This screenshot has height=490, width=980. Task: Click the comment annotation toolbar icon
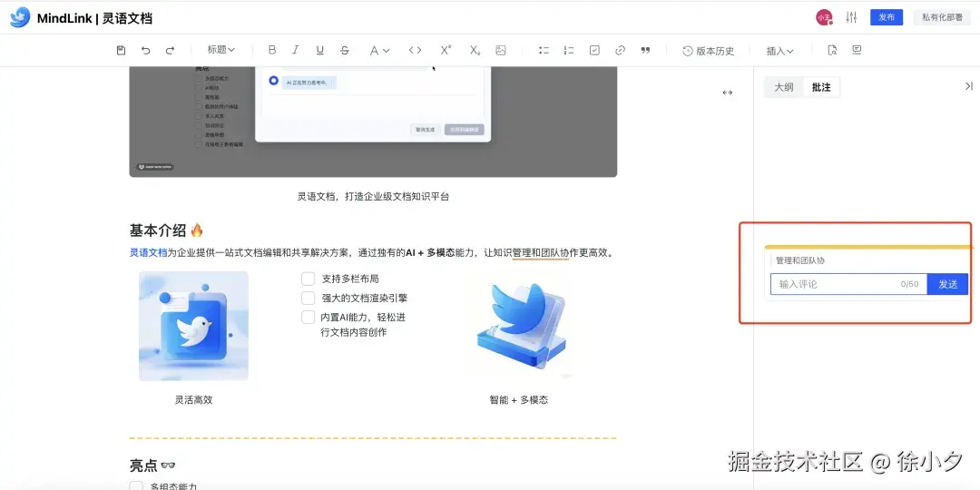tap(857, 50)
